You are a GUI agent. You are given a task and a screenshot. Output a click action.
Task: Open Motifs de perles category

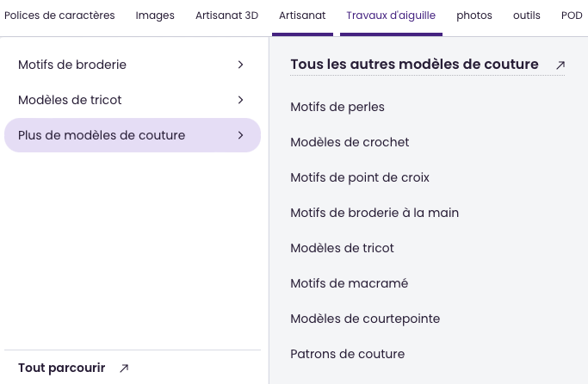coord(337,107)
